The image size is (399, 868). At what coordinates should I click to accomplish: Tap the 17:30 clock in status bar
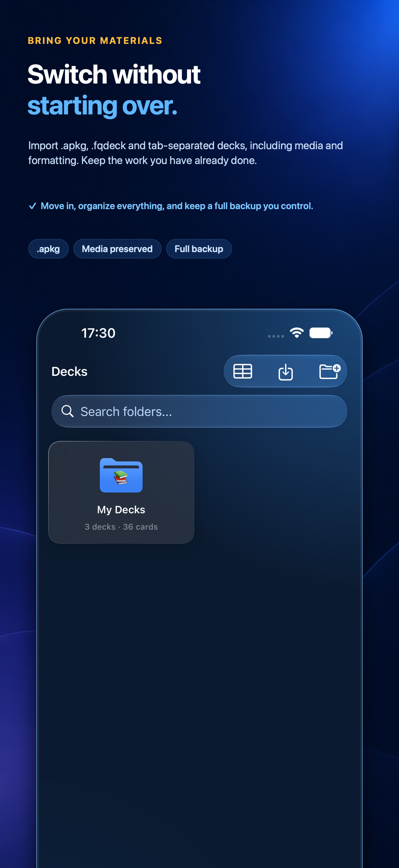point(98,333)
